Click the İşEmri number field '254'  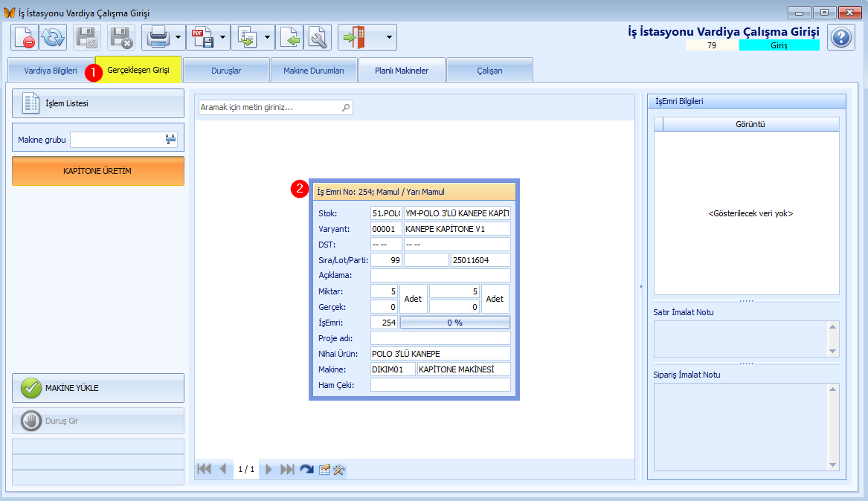tap(385, 323)
